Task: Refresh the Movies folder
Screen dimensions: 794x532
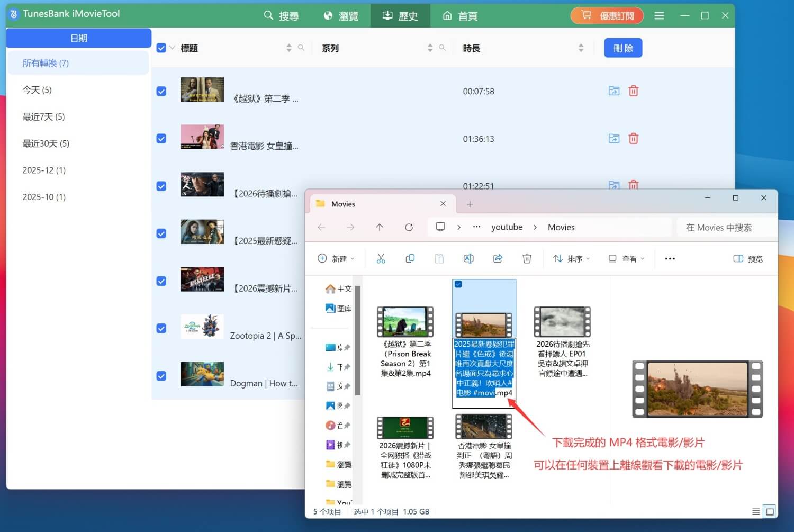Action: 409,227
